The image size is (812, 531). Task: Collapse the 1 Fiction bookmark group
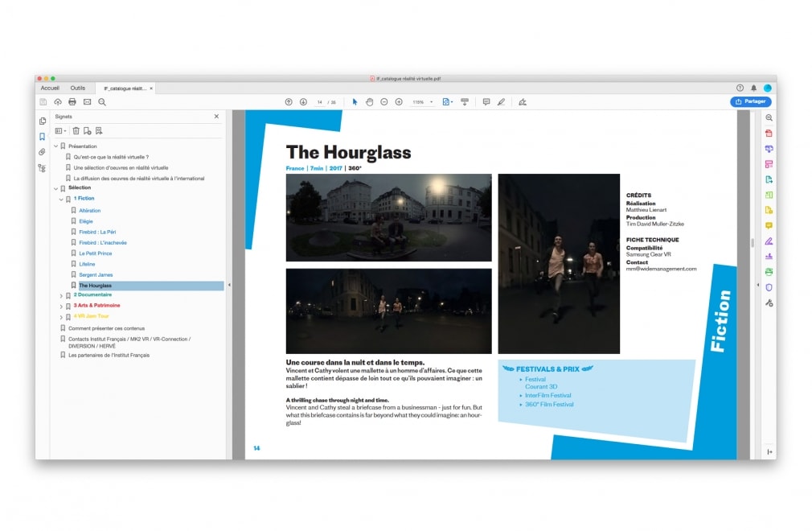[61, 199]
